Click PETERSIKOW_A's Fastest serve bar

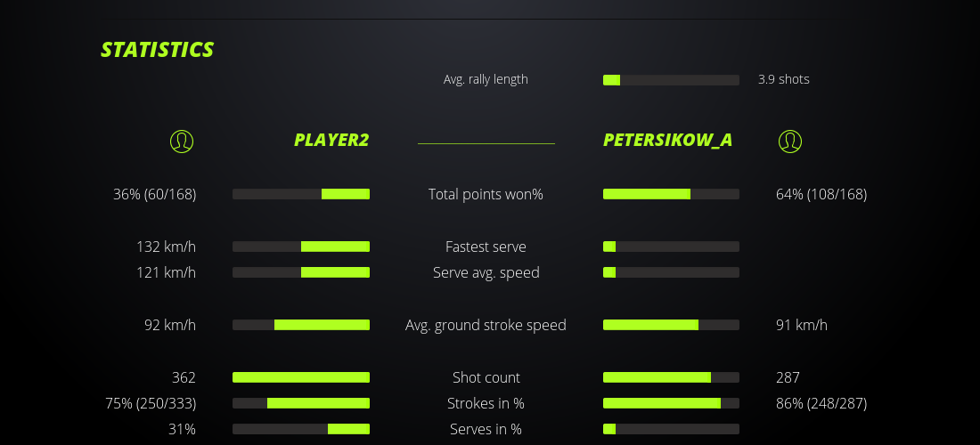(x=671, y=247)
